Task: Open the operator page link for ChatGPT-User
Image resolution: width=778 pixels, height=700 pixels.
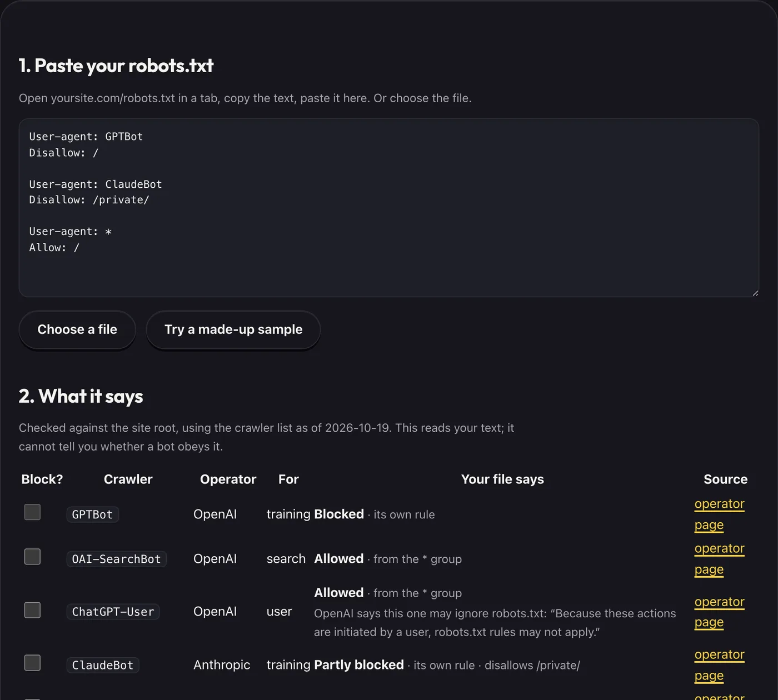Action: [x=719, y=612]
